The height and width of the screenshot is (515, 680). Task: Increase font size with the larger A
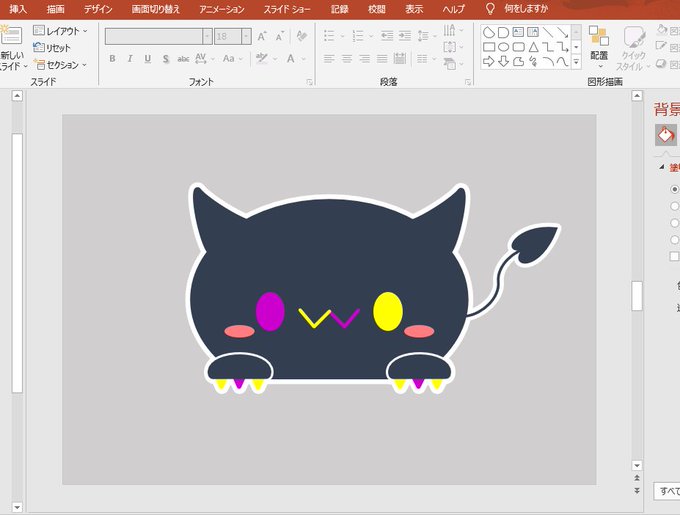tap(262, 36)
